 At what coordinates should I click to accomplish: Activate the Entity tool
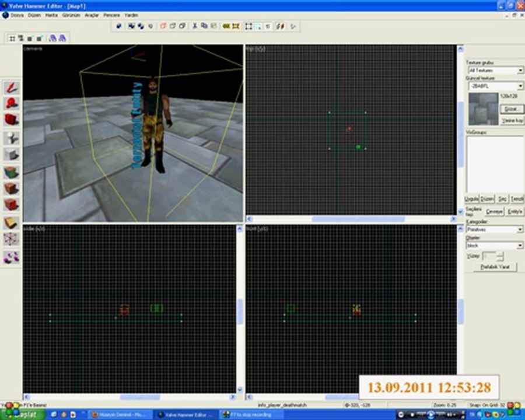coord(12,138)
